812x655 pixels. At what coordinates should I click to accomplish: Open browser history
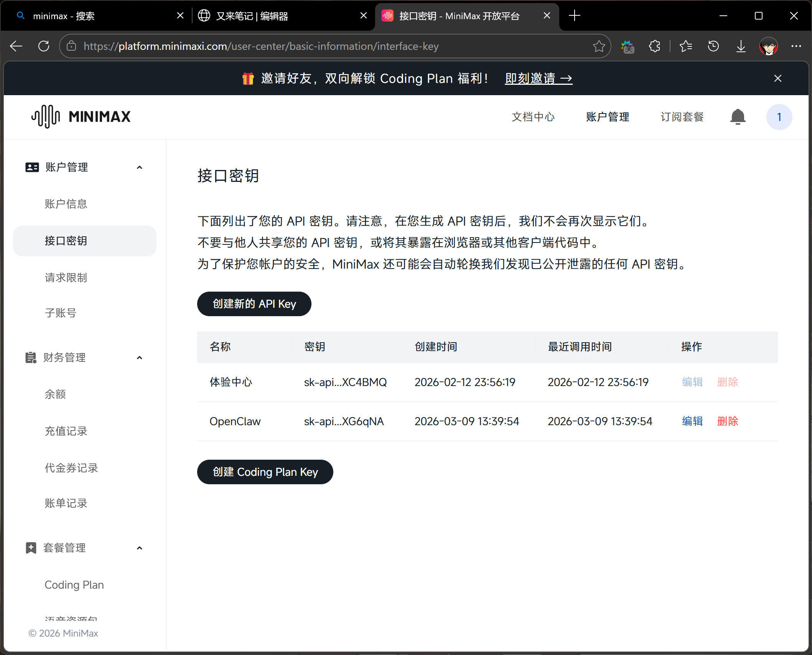tap(713, 46)
